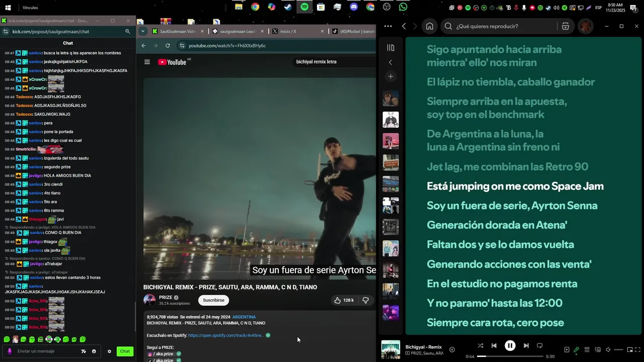This screenshot has height=362, width=644.
Task: Open Kick chat settings gear
Action: (109, 351)
